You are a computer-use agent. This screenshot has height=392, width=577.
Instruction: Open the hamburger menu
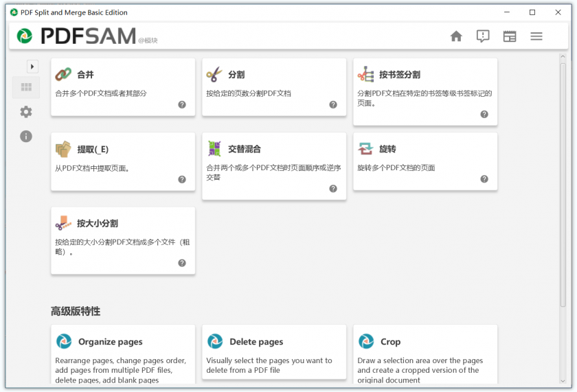pos(536,36)
